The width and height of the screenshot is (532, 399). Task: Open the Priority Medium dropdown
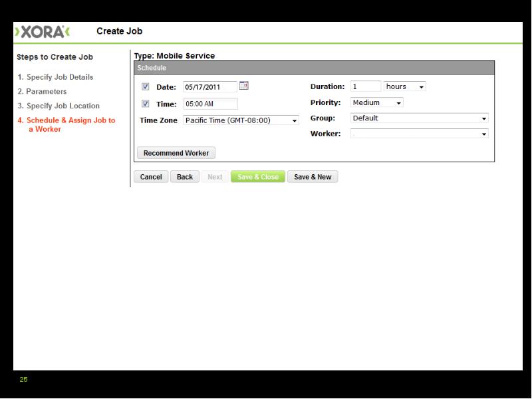pos(376,102)
